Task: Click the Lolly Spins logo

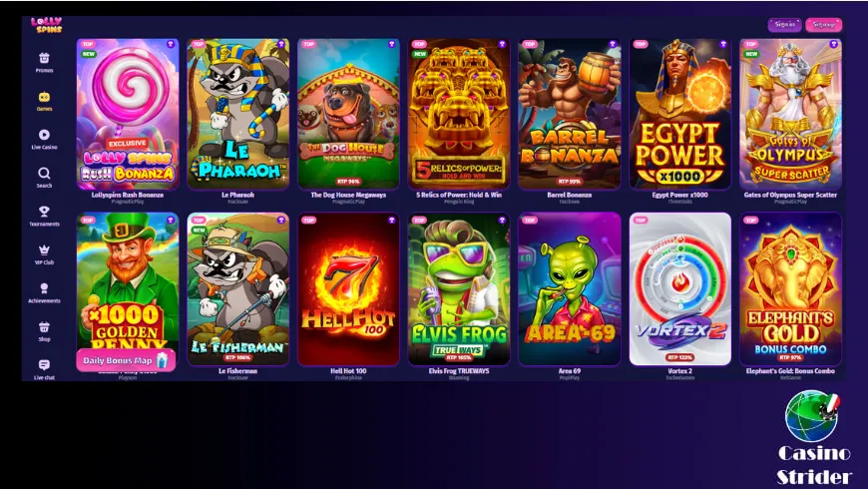Action: click(x=47, y=25)
